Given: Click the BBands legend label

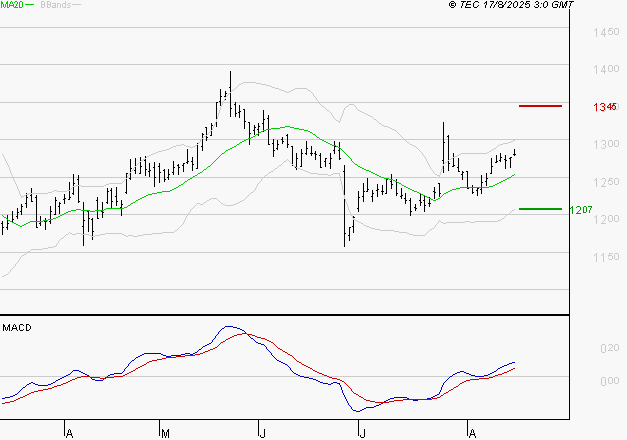Looking at the screenshot, I should (x=54, y=5).
